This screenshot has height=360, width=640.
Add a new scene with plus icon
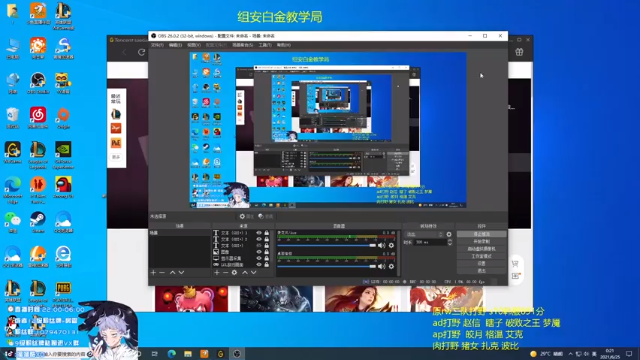point(153,272)
